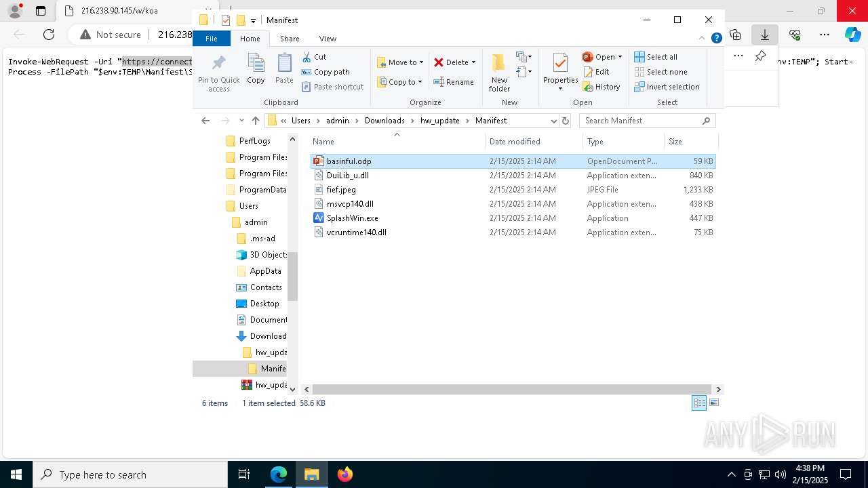Open Explorer Help question mark

716,39
